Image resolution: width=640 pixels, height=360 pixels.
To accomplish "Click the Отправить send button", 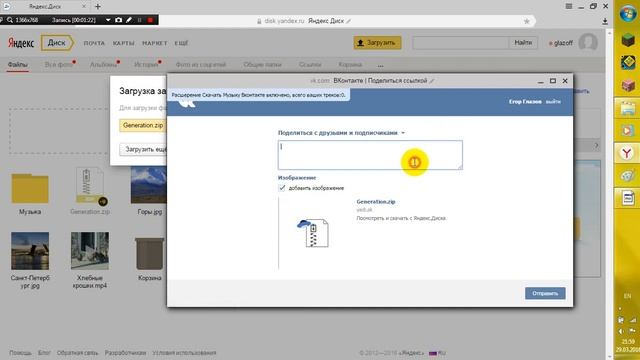I will pos(545,293).
